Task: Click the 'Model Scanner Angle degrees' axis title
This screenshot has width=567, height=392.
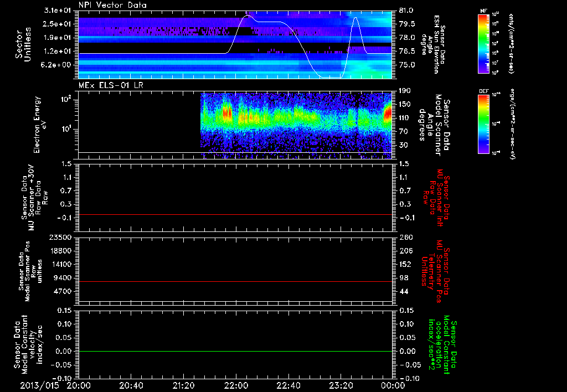Action: pos(435,125)
